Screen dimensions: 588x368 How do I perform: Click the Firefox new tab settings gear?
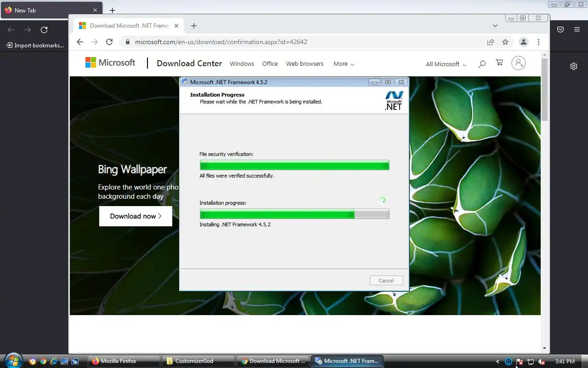click(x=574, y=66)
